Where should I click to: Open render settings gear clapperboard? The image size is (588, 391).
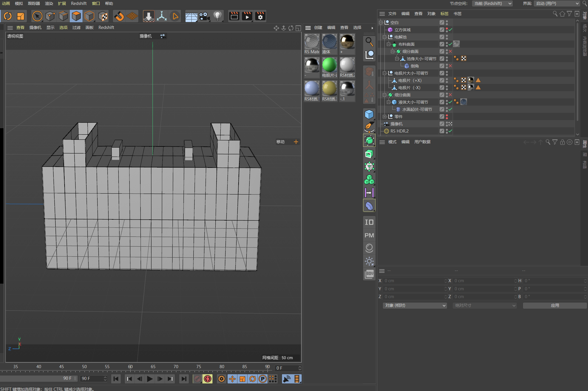pos(260,16)
